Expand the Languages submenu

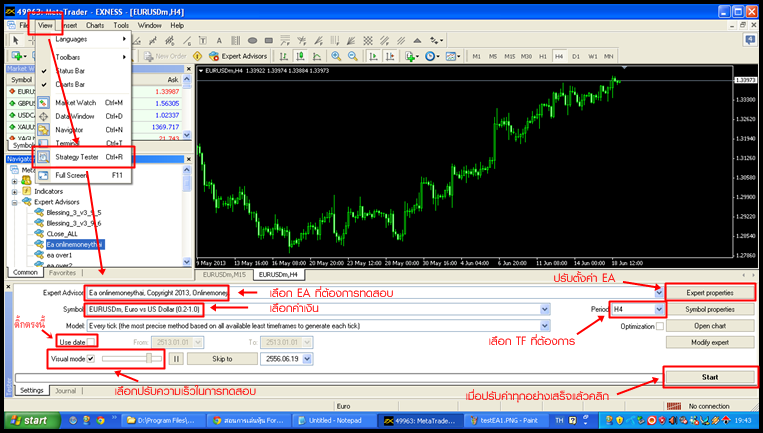pyautogui.click(x=84, y=39)
